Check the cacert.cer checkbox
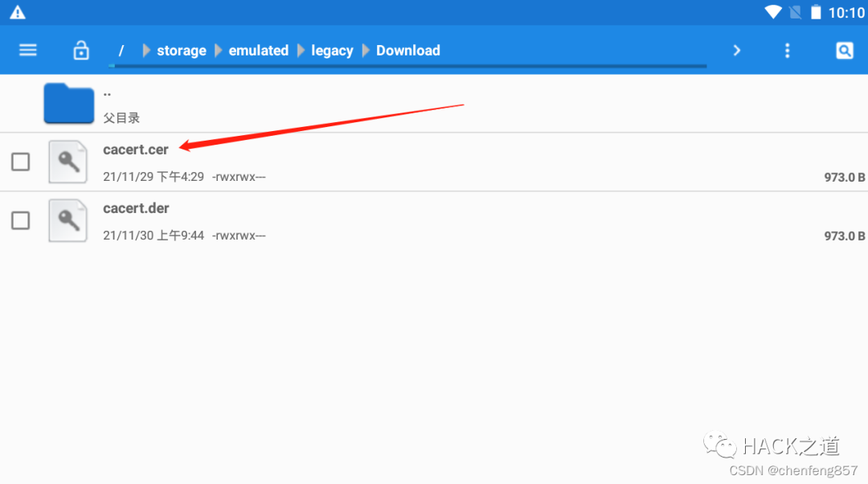 [x=20, y=162]
